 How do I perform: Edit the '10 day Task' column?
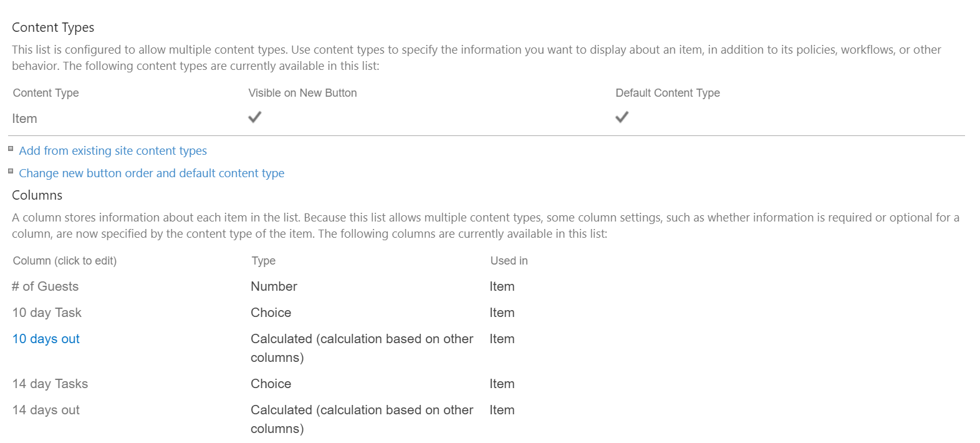47,313
